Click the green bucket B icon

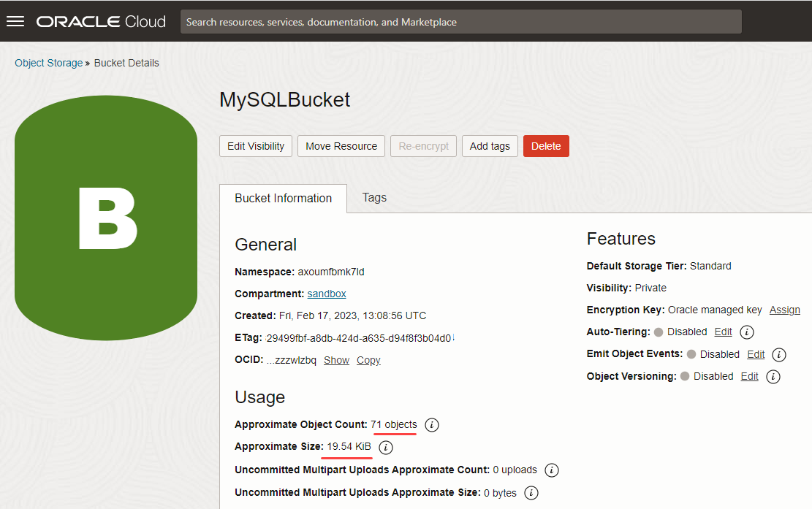(x=106, y=218)
